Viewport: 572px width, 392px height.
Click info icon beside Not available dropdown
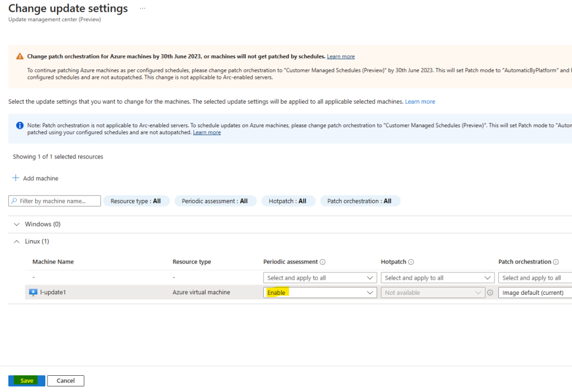(x=490, y=293)
